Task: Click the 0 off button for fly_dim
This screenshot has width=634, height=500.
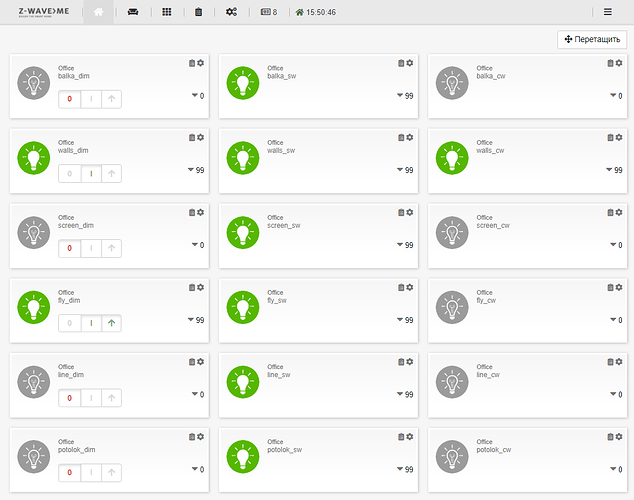Action: click(70, 323)
